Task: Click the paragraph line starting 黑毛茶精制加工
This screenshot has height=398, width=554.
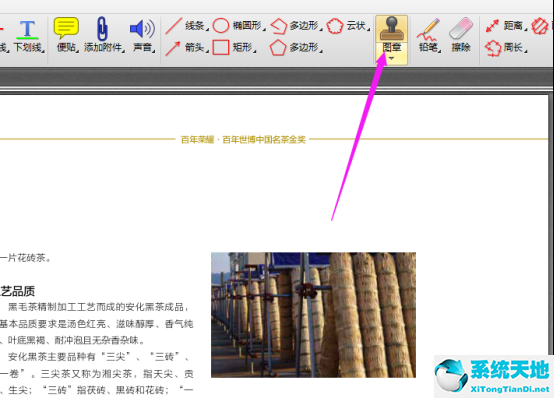Action: pyautogui.click(x=97, y=307)
